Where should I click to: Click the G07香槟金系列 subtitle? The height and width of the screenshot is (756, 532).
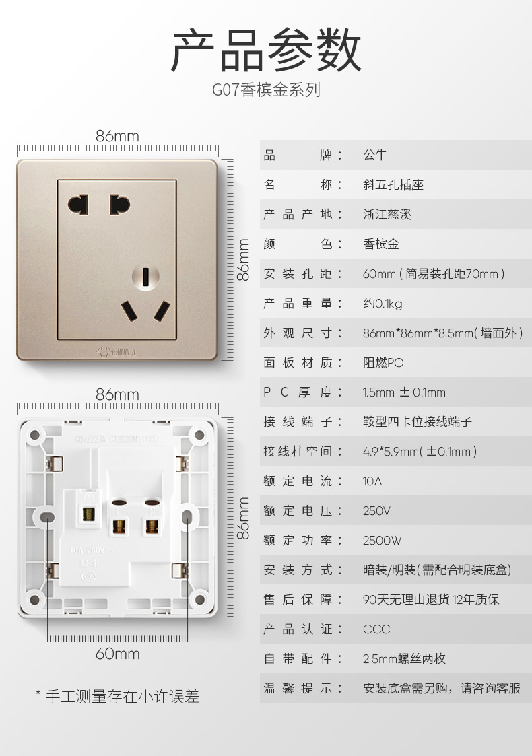click(x=266, y=90)
